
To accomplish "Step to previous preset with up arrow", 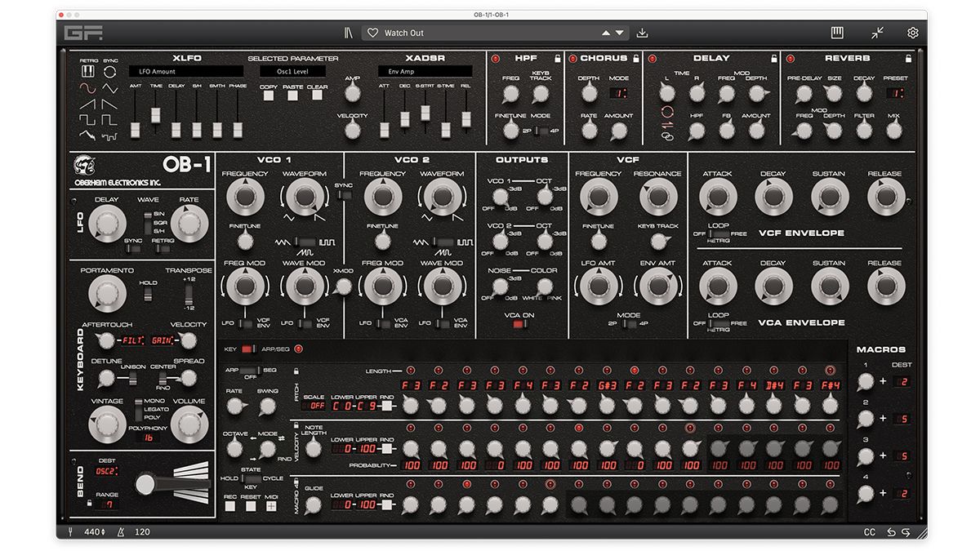I will point(605,33).
